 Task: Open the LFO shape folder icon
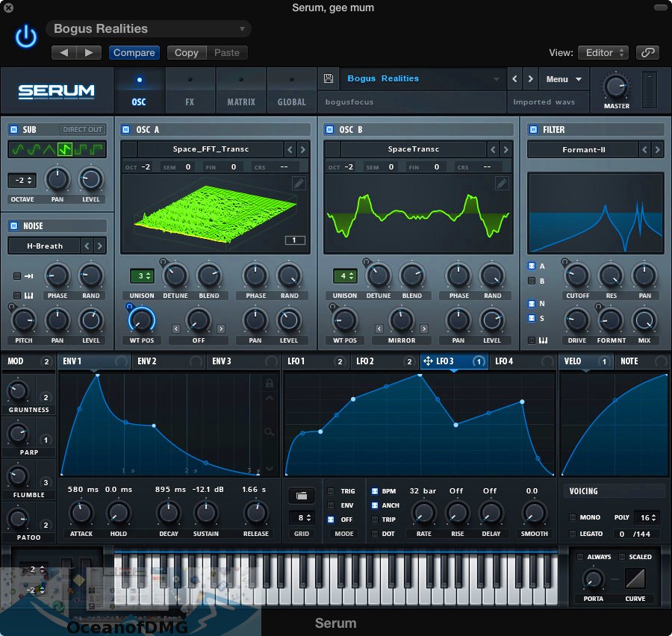(302, 496)
